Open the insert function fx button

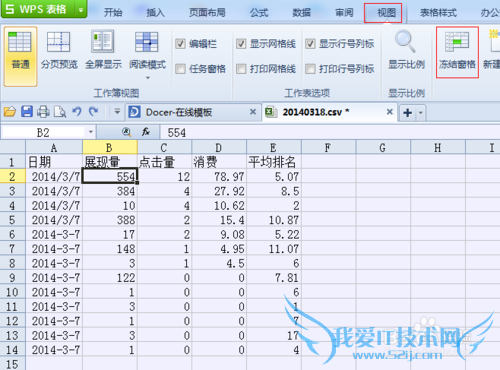click(x=146, y=132)
